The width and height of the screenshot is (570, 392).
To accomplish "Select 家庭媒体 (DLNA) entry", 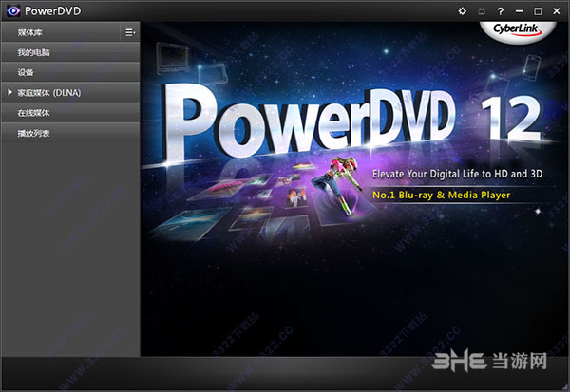I will 70,92.
